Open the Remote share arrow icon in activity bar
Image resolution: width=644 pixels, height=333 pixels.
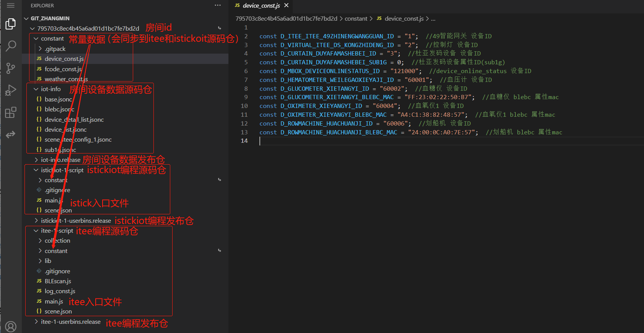11,134
